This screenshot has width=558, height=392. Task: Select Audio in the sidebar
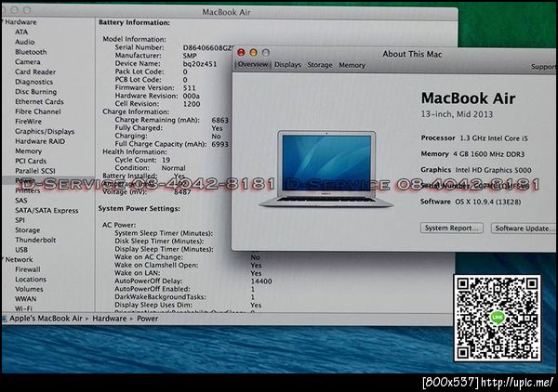(24, 42)
